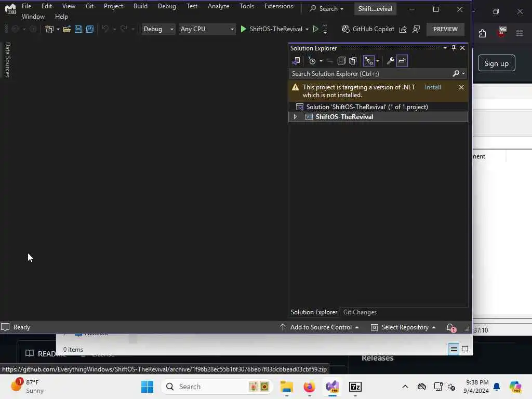Open Properties wrench icon in Solution Explorer

(x=391, y=61)
